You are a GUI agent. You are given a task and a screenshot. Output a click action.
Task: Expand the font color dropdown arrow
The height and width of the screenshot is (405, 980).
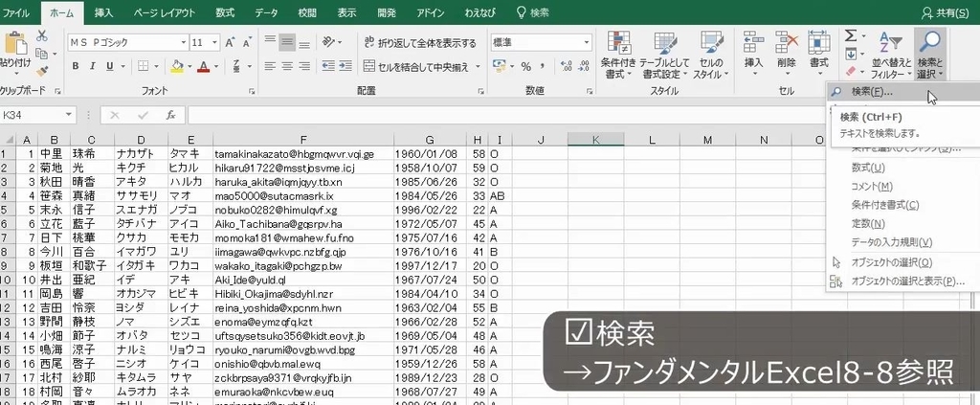[x=216, y=66]
